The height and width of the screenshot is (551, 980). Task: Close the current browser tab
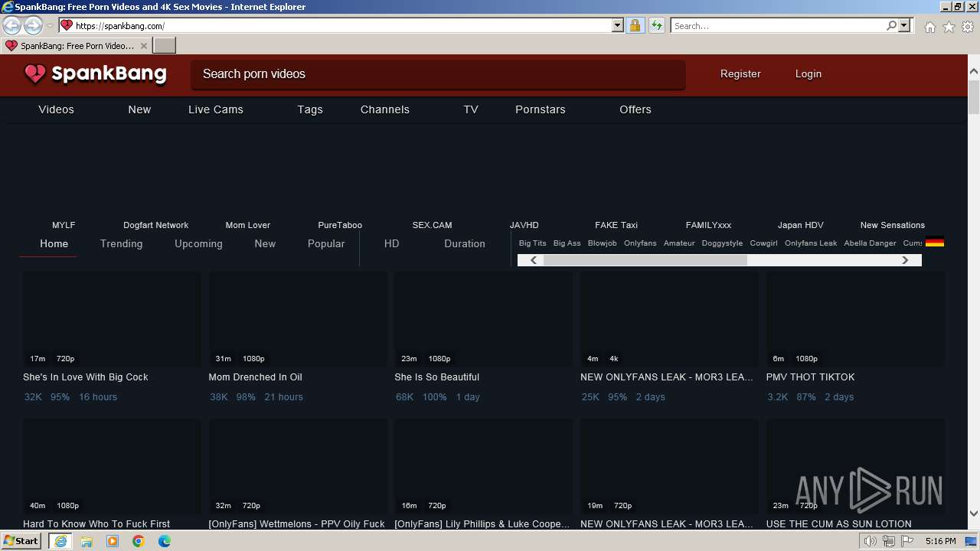[x=144, y=46]
